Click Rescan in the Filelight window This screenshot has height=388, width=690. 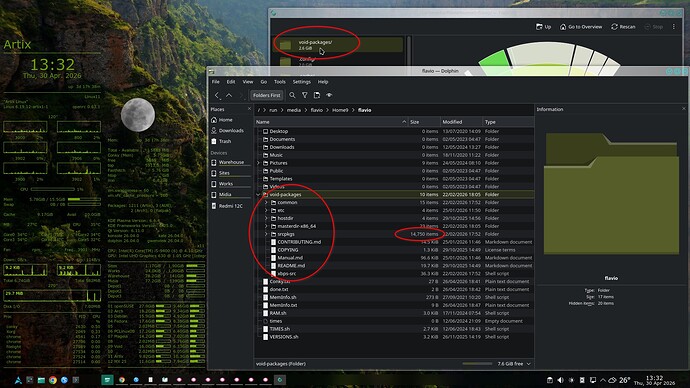coord(623,27)
